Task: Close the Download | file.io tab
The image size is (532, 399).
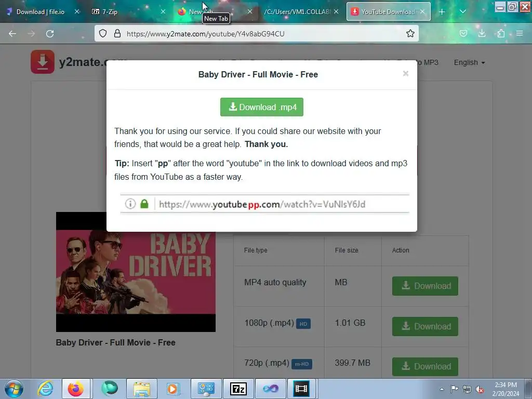Action: [x=77, y=11]
